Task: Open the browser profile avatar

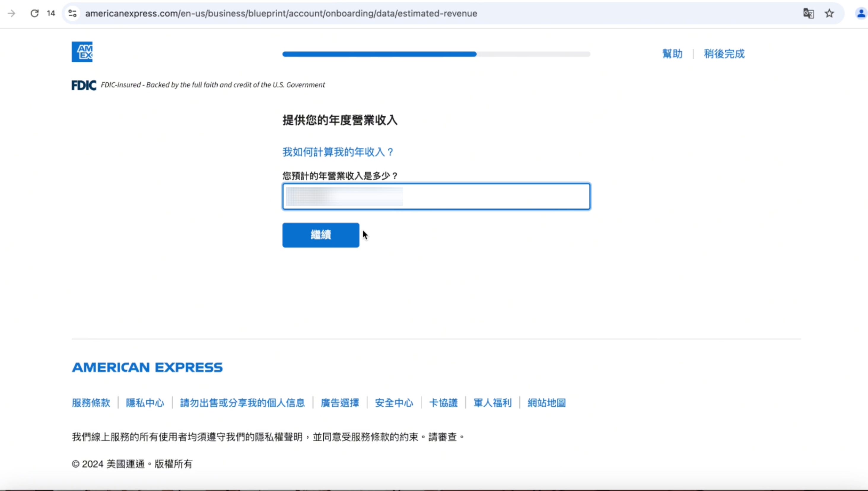Action: pos(861,13)
